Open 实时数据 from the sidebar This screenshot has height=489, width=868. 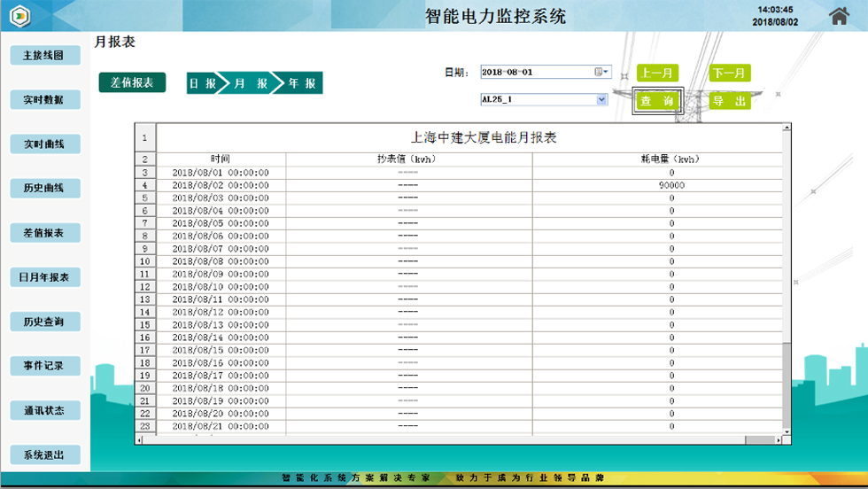pos(43,100)
